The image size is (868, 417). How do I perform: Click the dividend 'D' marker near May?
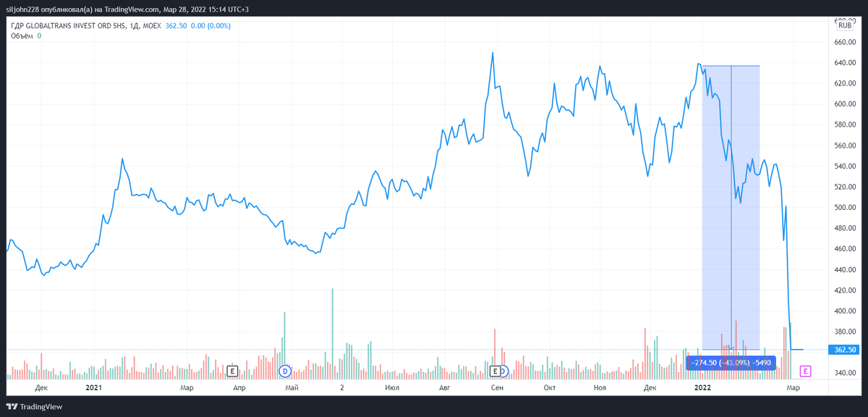[x=284, y=371]
